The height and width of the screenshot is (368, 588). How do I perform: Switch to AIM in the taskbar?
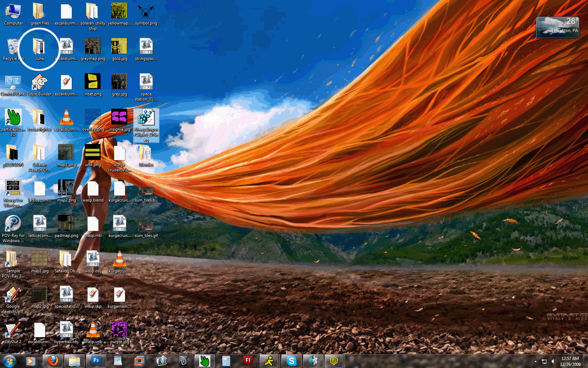(269, 361)
